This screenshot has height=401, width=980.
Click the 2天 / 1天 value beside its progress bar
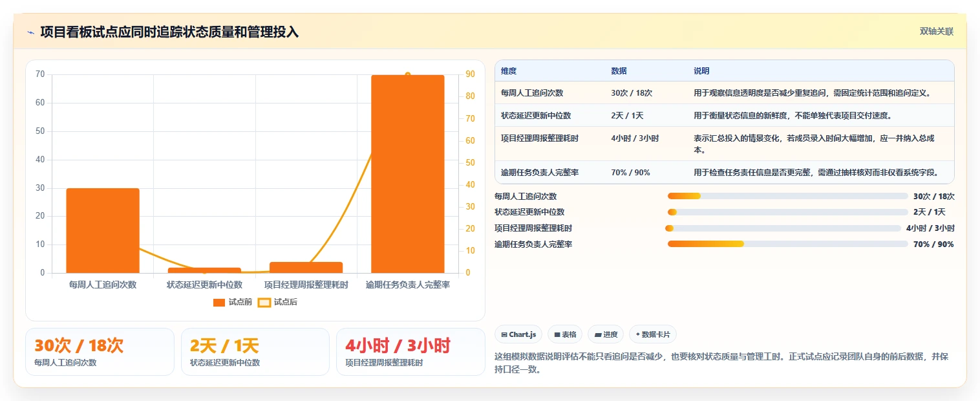pyautogui.click(x=930, y=212)
